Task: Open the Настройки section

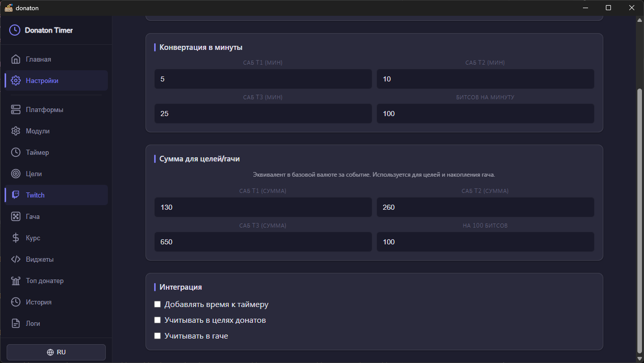Action: 56,80
